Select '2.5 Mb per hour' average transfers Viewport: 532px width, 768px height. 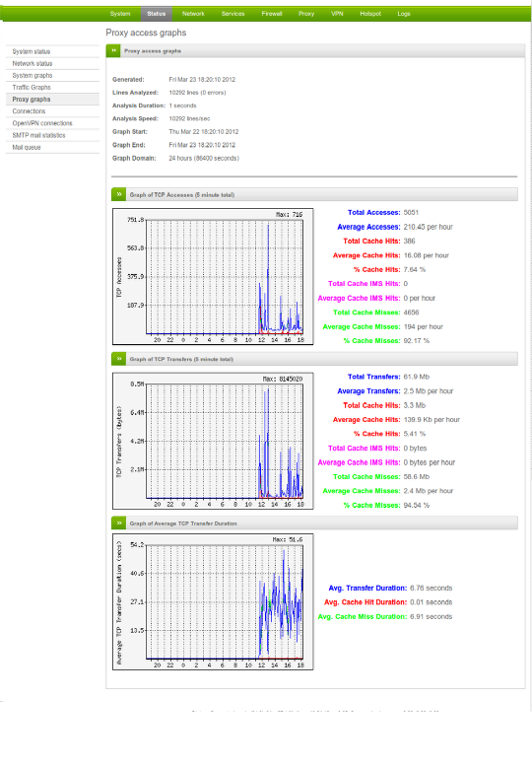click(429, 390)
